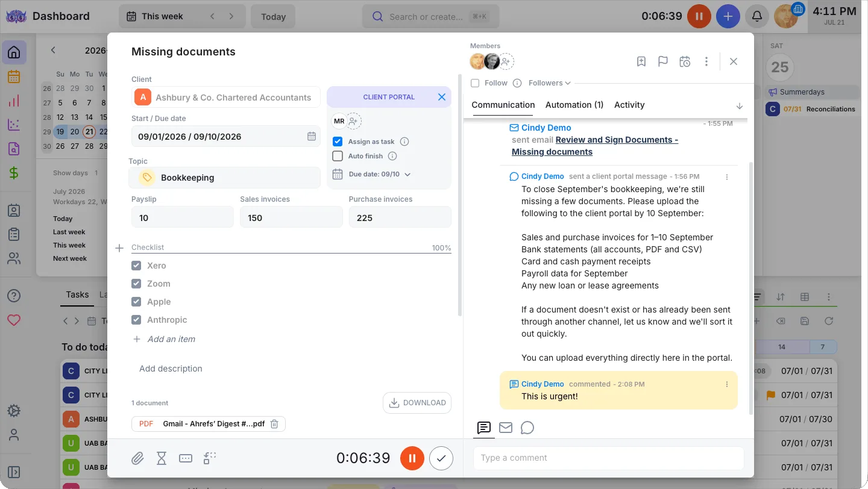Viewport: 868px width, 489px height.
Task: Open the orange calendar sidebar icon
Action: [14, 76]
